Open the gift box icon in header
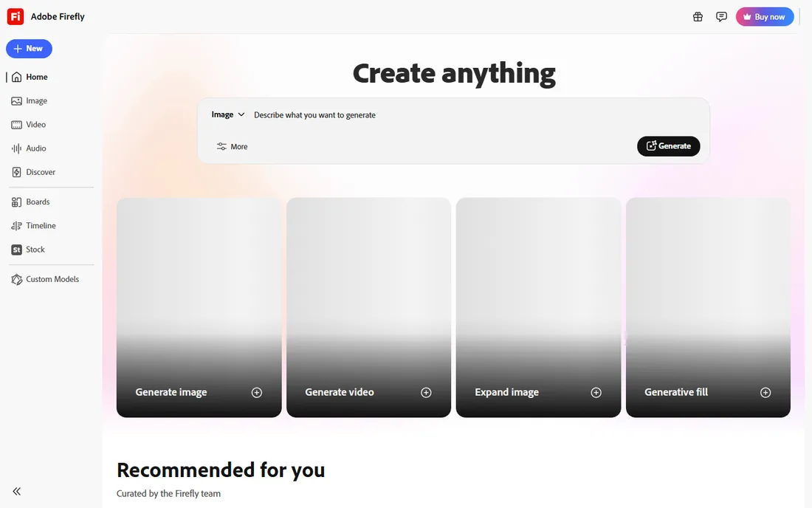 (x=698, y=16)
